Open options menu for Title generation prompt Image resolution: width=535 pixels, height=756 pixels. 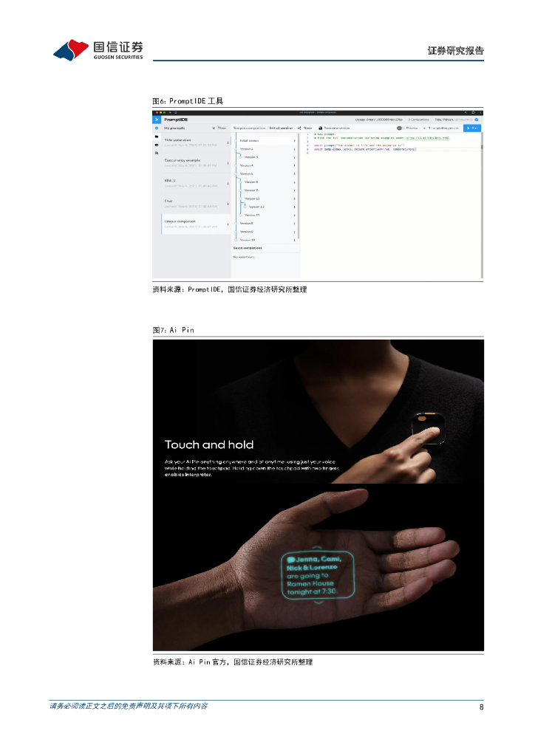(x=228, y=142)
